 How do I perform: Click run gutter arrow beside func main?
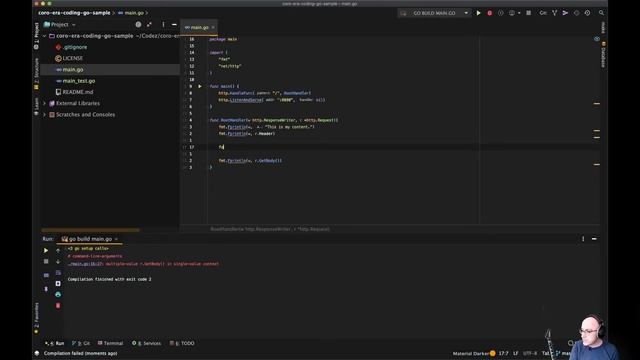click(x=200, y=86)
